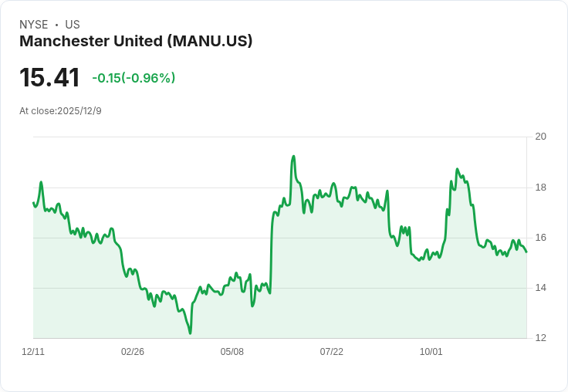Click the rightmost end of the price line

[526, 252]
